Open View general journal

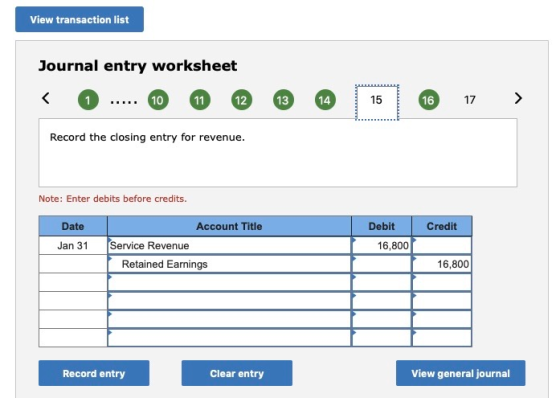460,373
